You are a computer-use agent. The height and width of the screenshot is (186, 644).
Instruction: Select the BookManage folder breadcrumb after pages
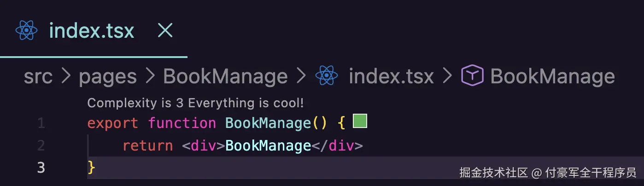pyautogui.click(x=225, y=76)
